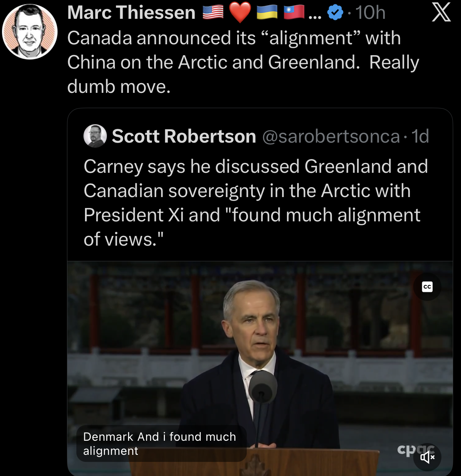Play the Carney press conference video

pyautogui.click(x=260, y=353)
